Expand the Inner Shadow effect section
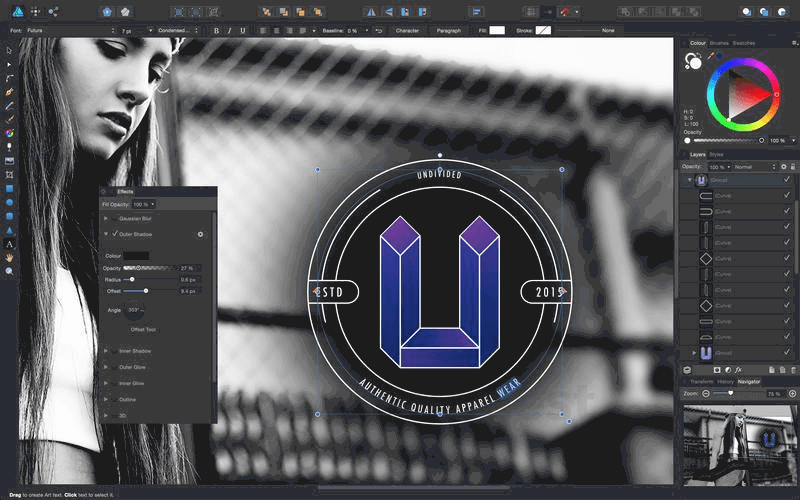Screen dimensions: 800x500 pos(106,351)
